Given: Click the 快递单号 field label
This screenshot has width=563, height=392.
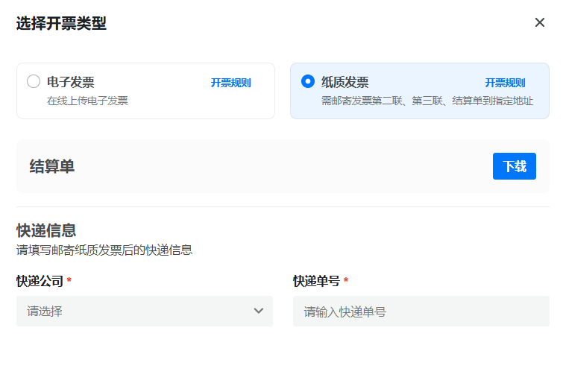Looking at the screenshot, I should point(316,281).
